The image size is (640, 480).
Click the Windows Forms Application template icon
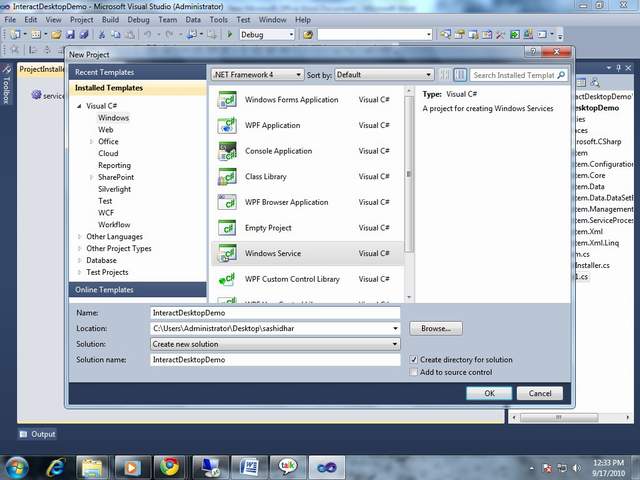tap(227, 100)
